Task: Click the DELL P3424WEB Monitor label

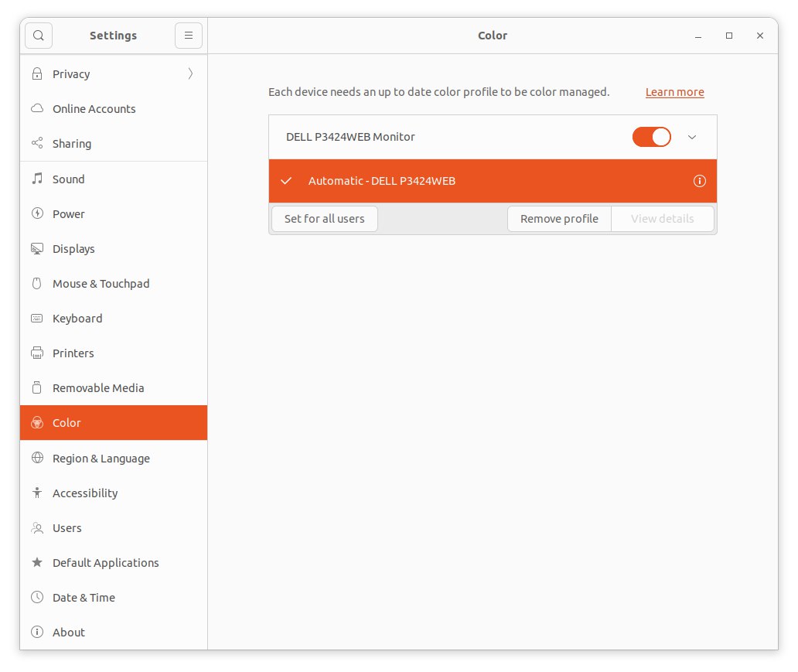Action: click(x=350, y=137)
